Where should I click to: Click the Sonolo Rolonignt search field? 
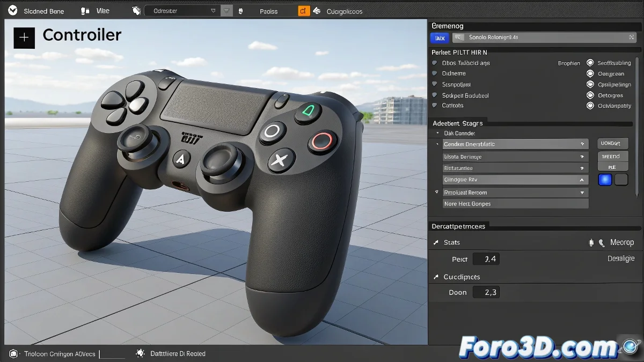pos(544,38)
